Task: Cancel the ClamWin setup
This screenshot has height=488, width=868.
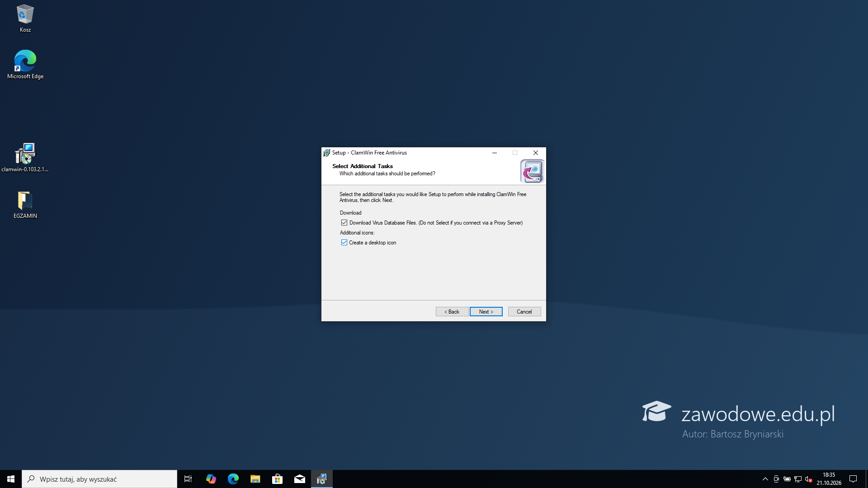Action: click(x=524, y=312)
